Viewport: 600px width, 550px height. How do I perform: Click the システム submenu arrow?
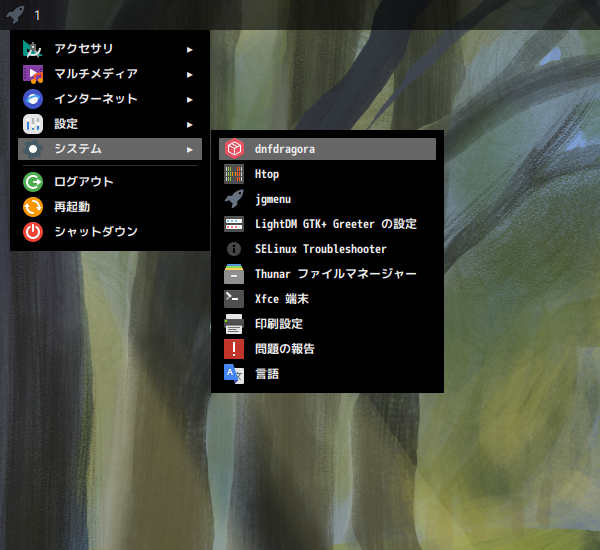click(x=189, y=150)
